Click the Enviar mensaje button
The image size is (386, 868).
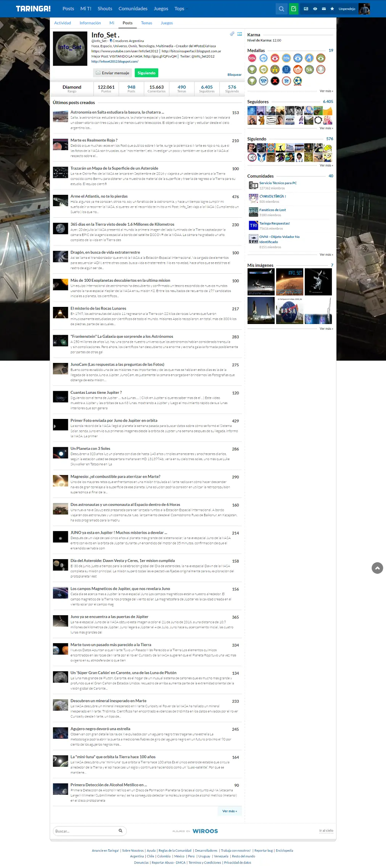[113, 73]
